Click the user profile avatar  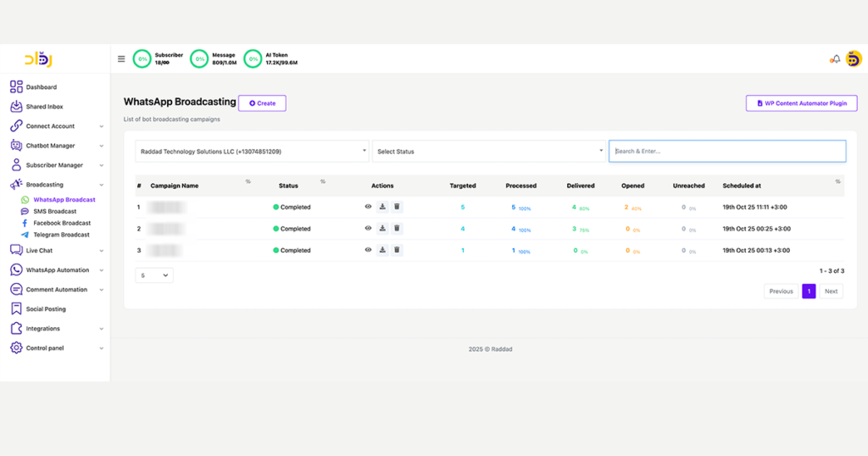click(x=854, y=58)
